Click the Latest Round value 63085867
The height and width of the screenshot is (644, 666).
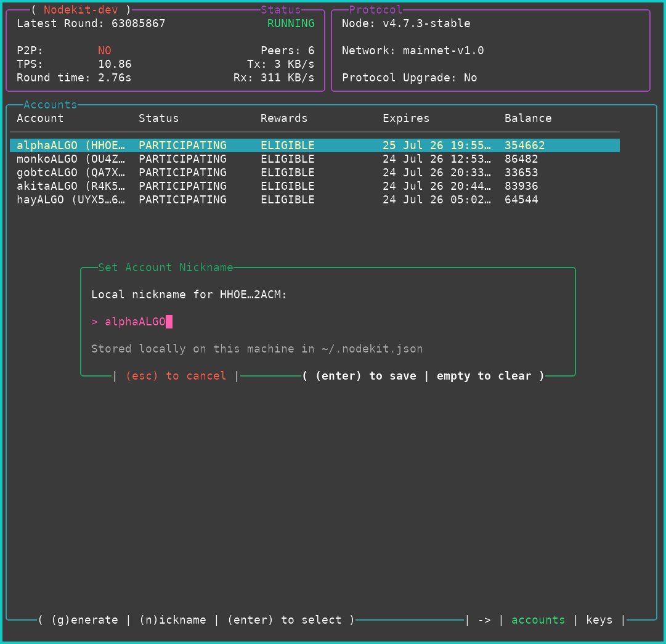(138, 23)
